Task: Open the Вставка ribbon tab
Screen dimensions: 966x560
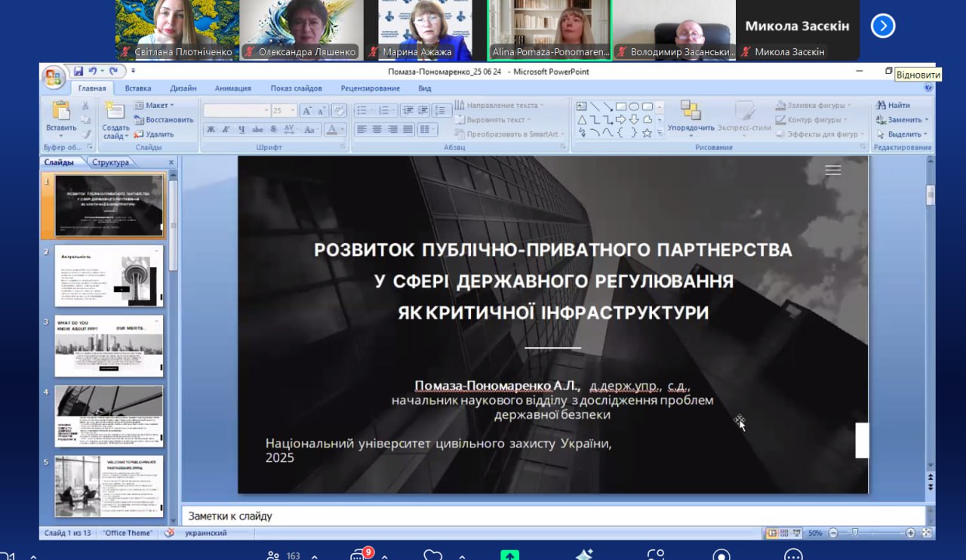Action: tap(138, 88)
